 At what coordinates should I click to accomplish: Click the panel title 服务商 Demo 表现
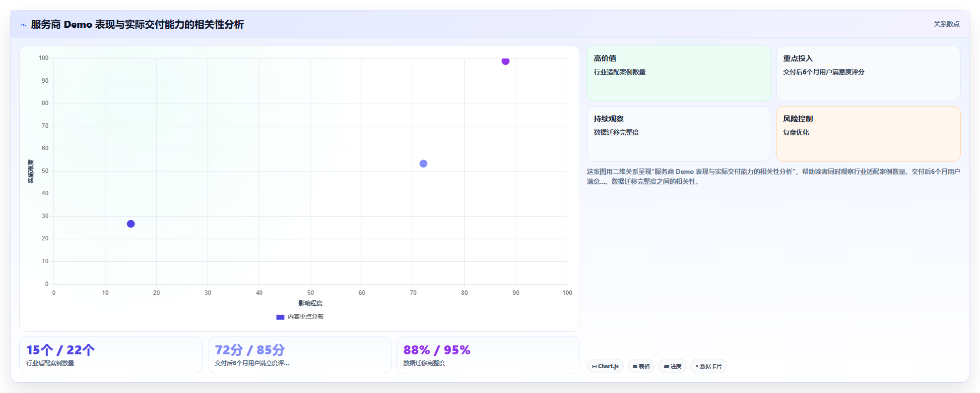click(x=137, y=24)
